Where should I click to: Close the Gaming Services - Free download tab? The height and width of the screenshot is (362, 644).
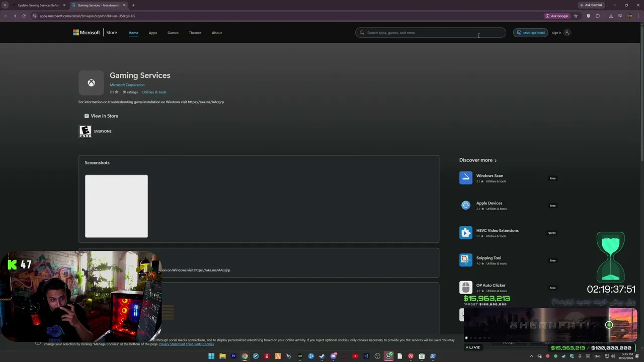[124, 5]
